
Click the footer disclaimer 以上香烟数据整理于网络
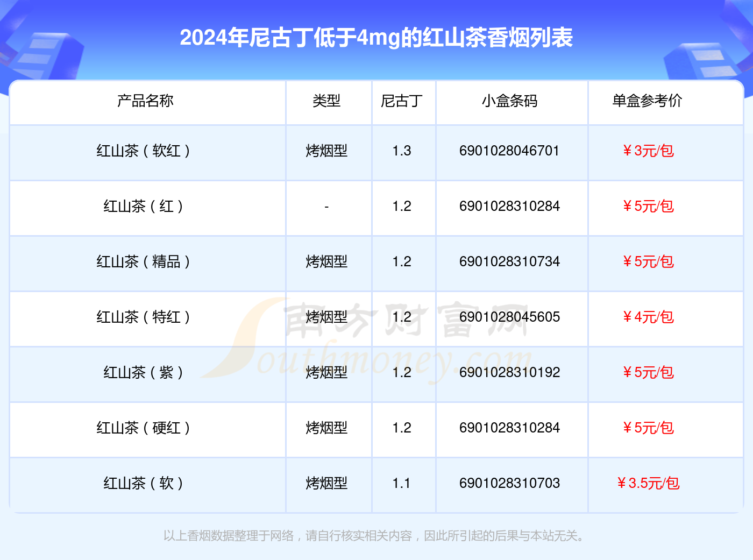[x=229, y=536]
